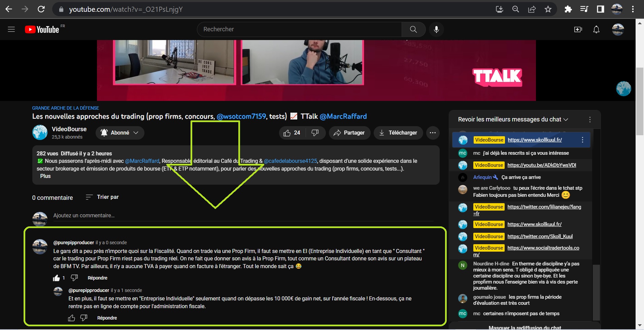Image resolution: width=644 pixels, height=330 pixels.
Task: Open the GRANDE ARCHE DE LA DÉFENSE location link
Action: (x=66, y=108)
